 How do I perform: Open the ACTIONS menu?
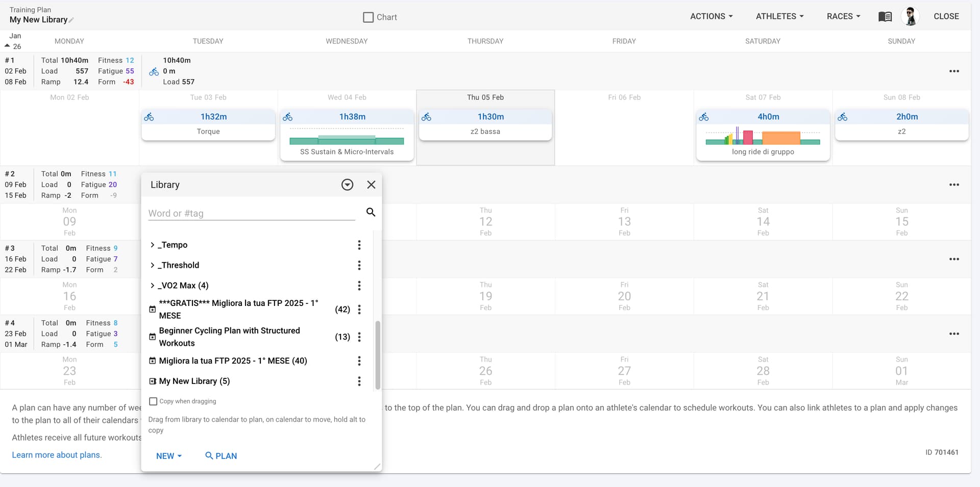click(711, 16)
